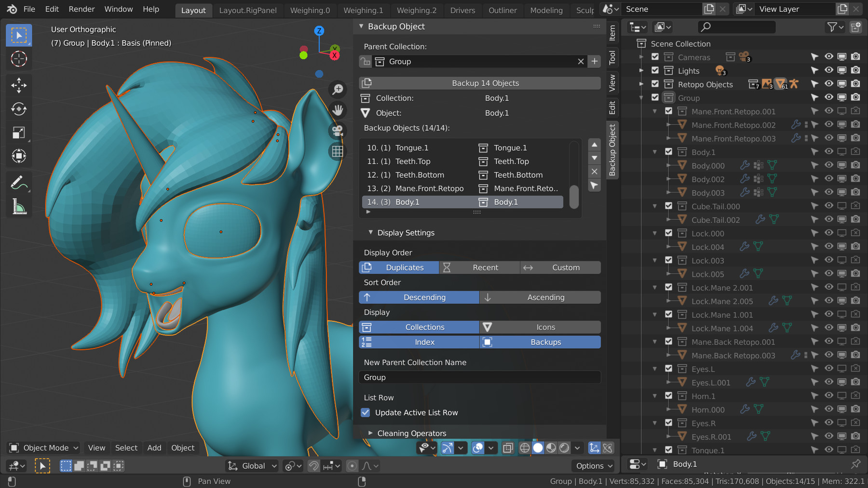Switch to the Modeling workspace tab
The height and width of the screenshot is (488, 868).
coord(546,10)
